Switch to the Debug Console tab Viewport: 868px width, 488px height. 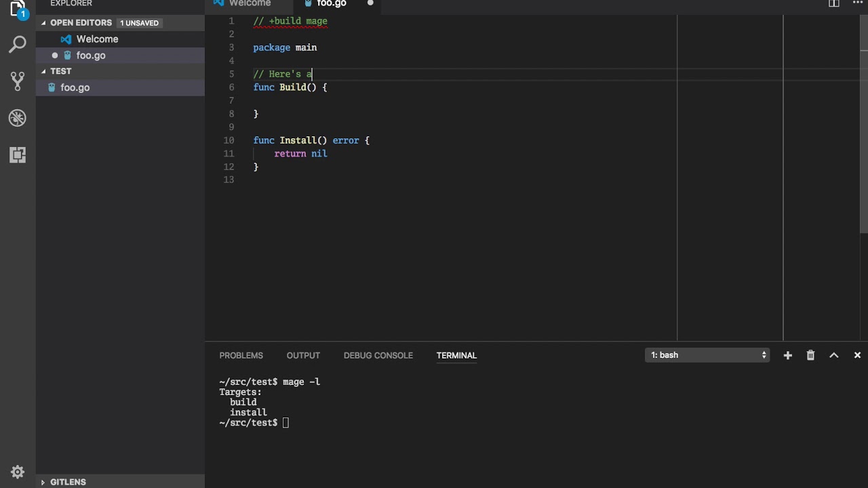[x=378, y=355]
